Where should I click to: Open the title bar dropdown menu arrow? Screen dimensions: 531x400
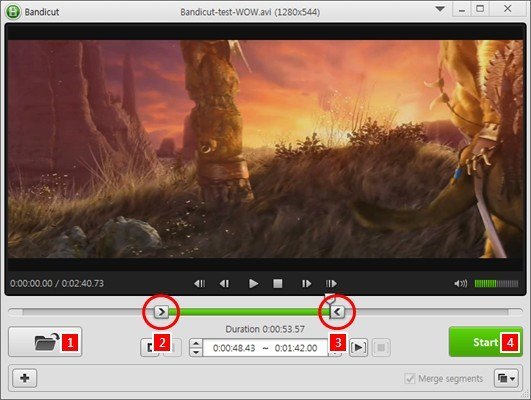pyautogui.click(x=440, y=9)
